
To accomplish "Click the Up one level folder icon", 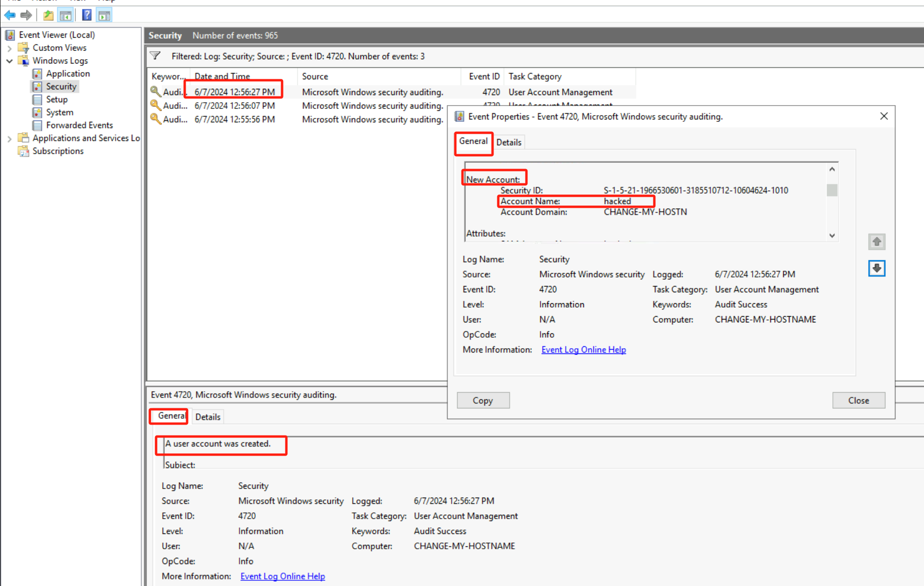I will [x=48, y=15].
